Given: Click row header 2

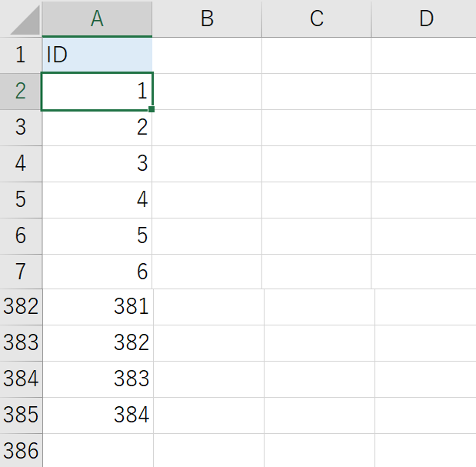Looking at the screenshot, I should (21, 92).
